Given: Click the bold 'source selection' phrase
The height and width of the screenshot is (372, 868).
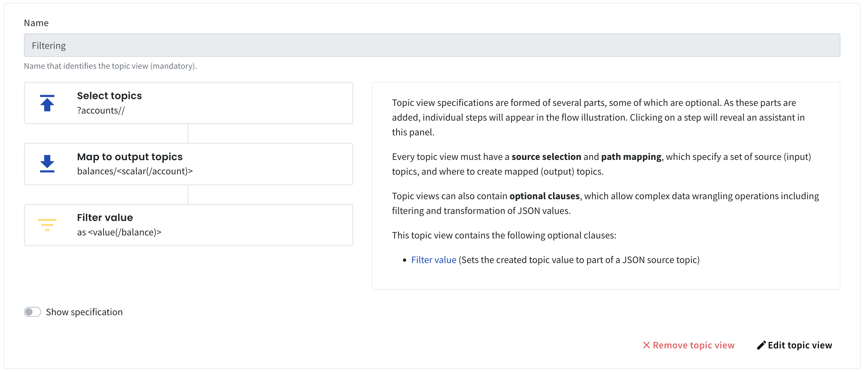Looking at the screenshot, I should (x=546, y=157).
